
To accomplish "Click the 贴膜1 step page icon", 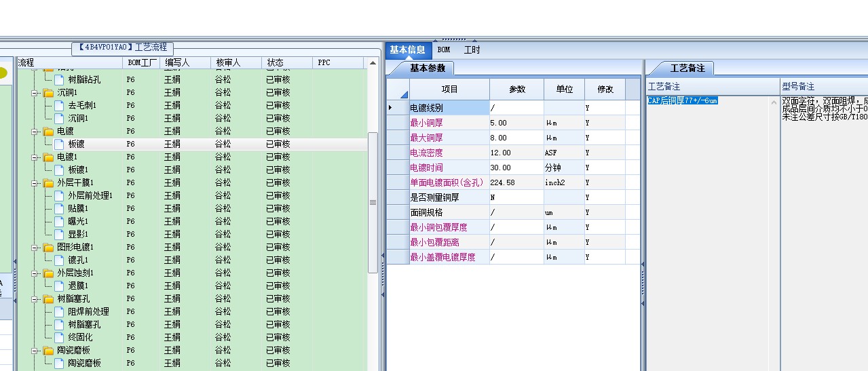I will point(59,208).
